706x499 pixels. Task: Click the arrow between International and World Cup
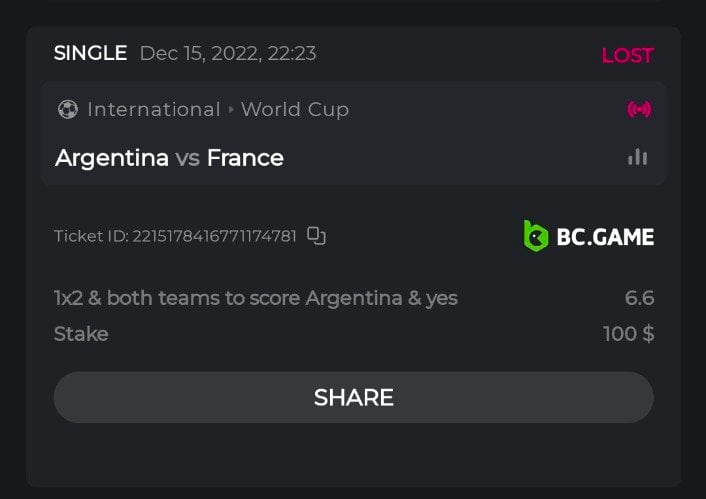click(x=231, y=110)
